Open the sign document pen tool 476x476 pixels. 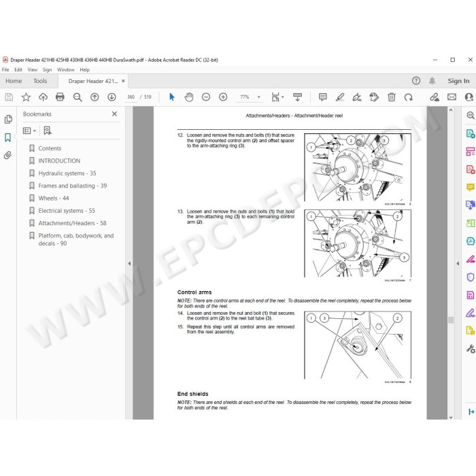pos(357,97)
